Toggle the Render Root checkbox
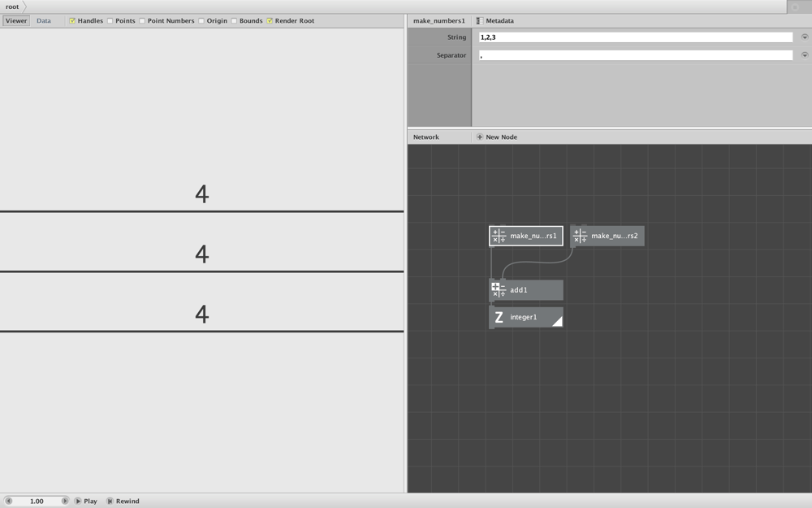Image resolution: width=812 pixels, height=508 pixels. 270,21
